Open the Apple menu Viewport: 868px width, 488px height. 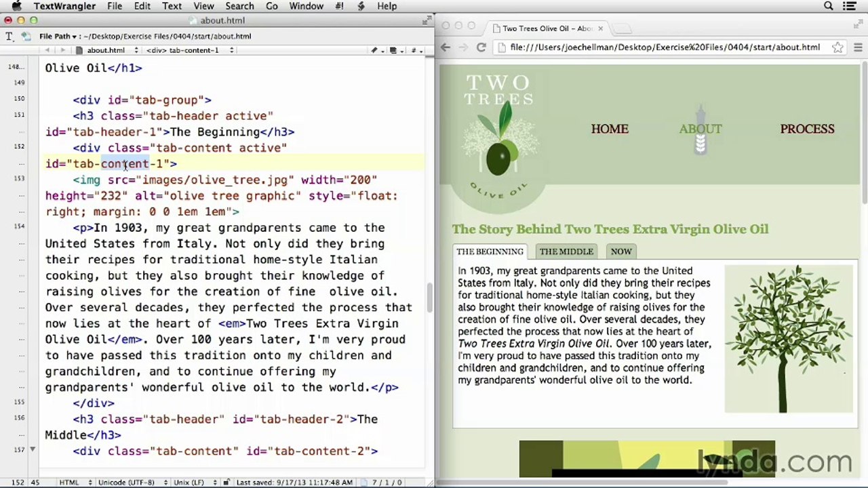click(x=16, y=6)
